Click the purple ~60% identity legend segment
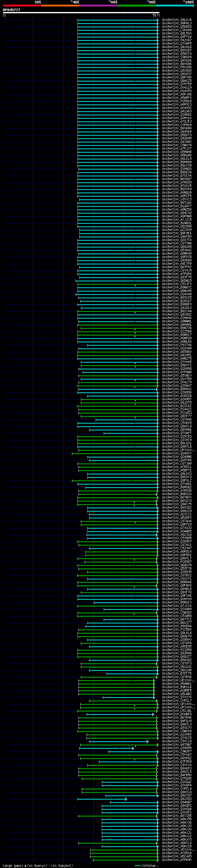The width and height of the screenshot is (197, 868). click(99, 6)
